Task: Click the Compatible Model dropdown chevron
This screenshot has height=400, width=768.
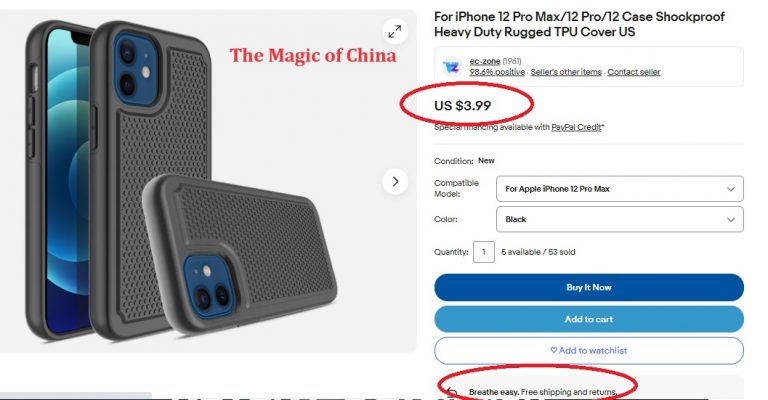Action: coord(730,189)
